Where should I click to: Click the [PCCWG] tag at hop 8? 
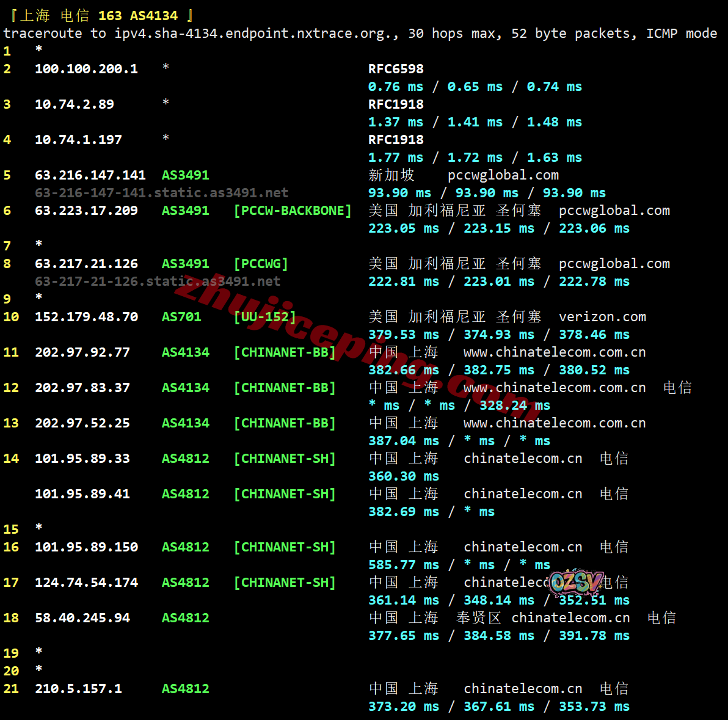pyautogui.click(x=261, y=264)
